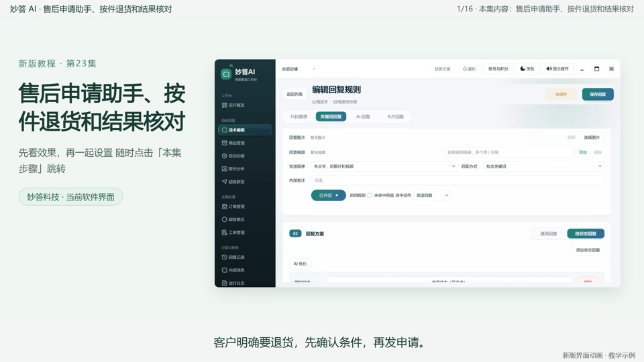Click the 妙答AI logo icon

(226, 74)
